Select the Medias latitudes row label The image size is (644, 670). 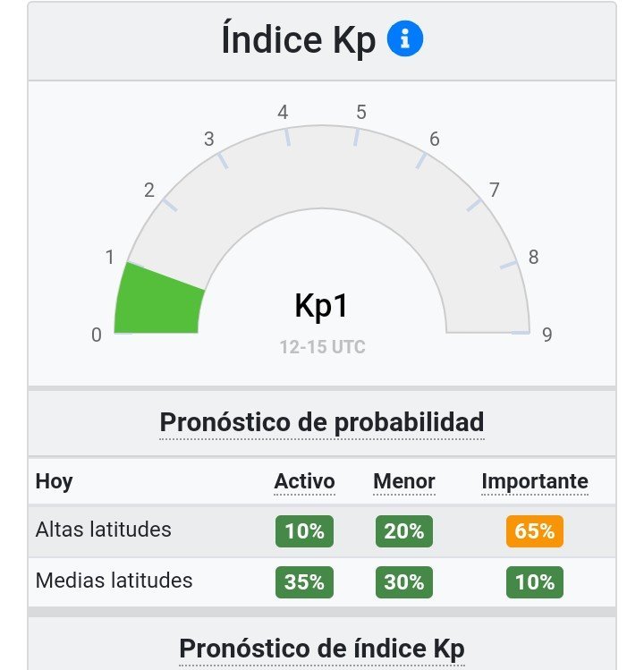pos(114,581)
